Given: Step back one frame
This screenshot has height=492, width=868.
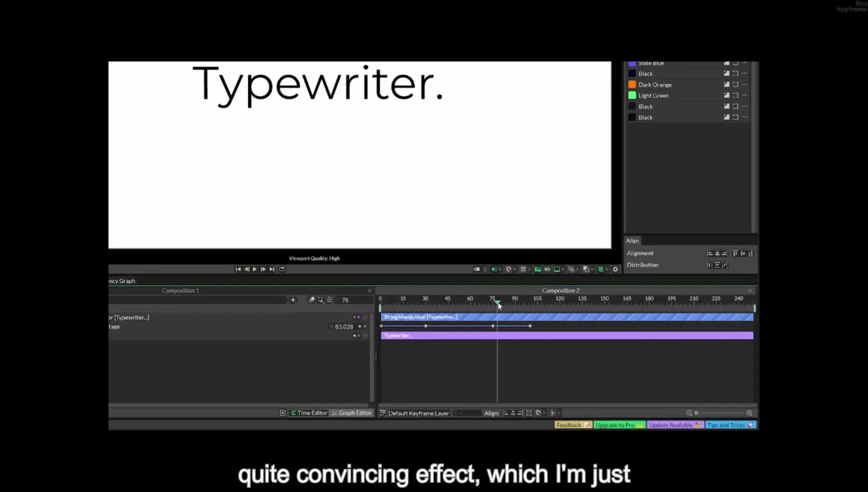Looking at the screenshot, I should (246, 269).
